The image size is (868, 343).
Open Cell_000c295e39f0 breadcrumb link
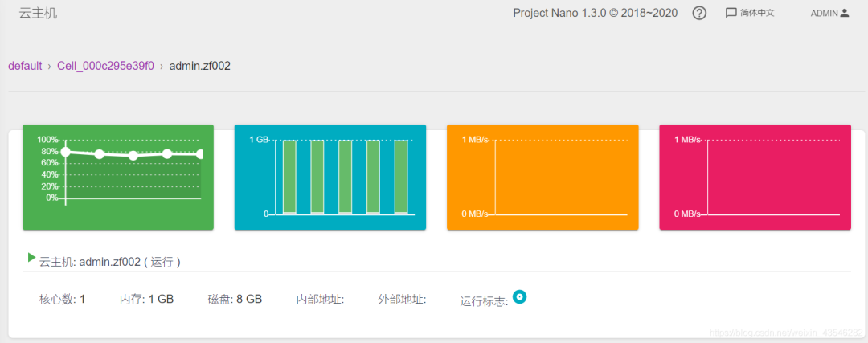106,67
